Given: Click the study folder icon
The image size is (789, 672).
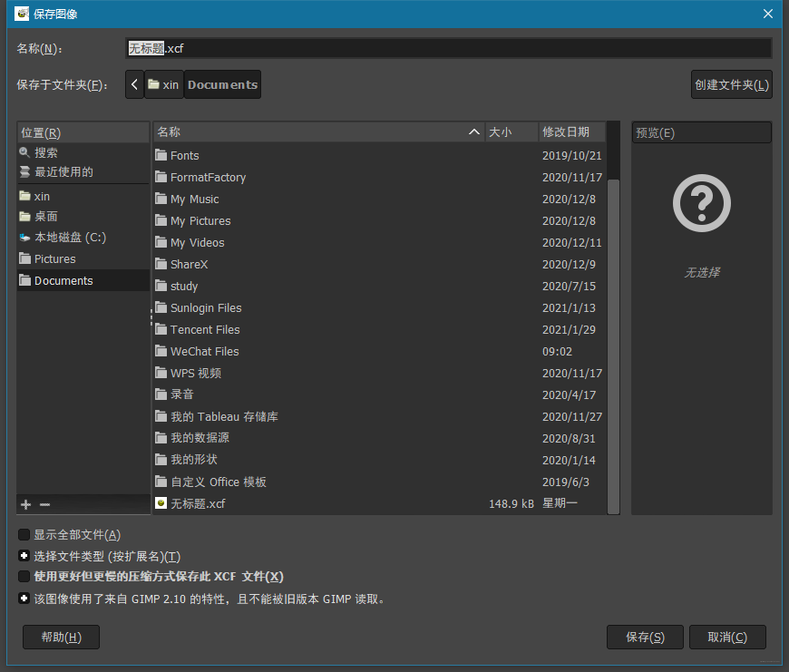Looking at the screenshot, I should (161, 286).
